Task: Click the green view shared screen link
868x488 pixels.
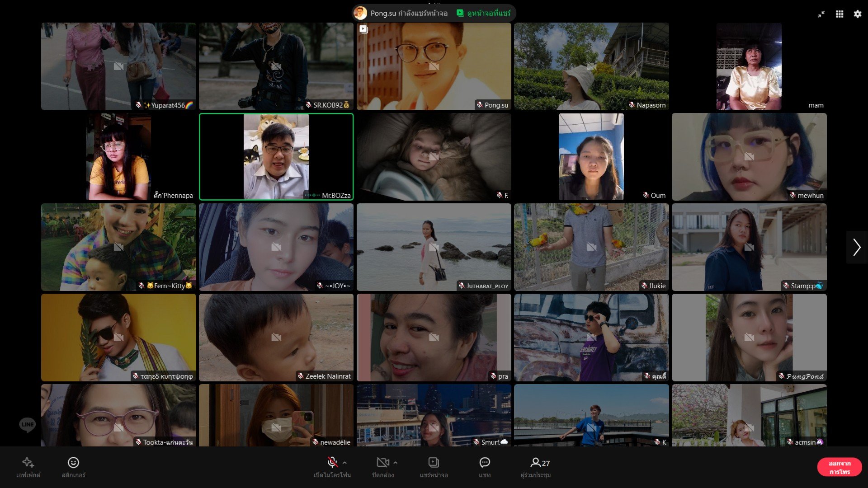Action: pyautogui.click(x=484, y=13)
